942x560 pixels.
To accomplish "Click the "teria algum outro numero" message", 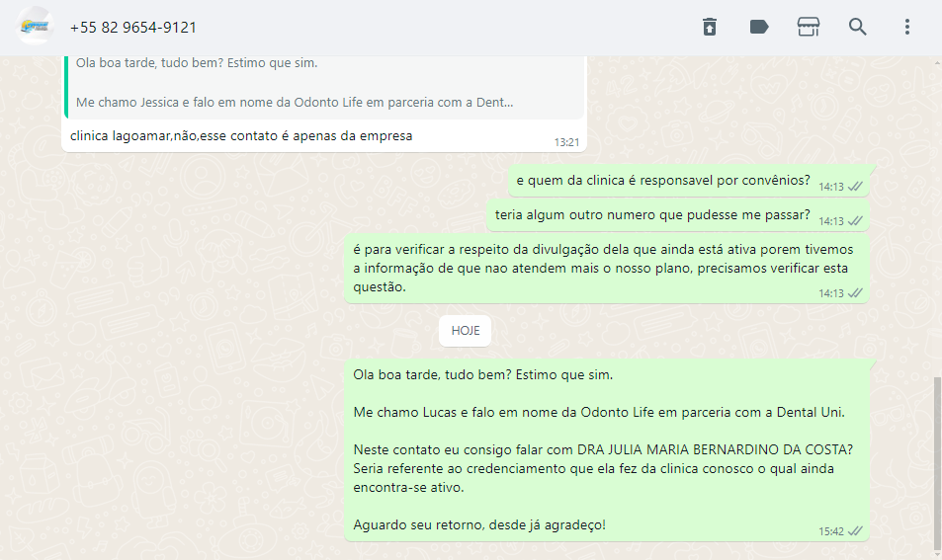I will click(x=678, y=215).
